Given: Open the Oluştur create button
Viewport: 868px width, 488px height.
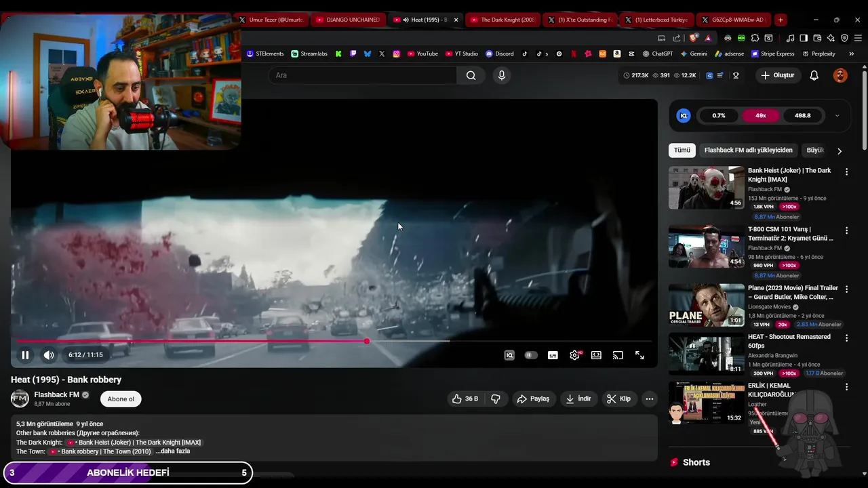Looking at the screenshot, I should coord(777,75).
